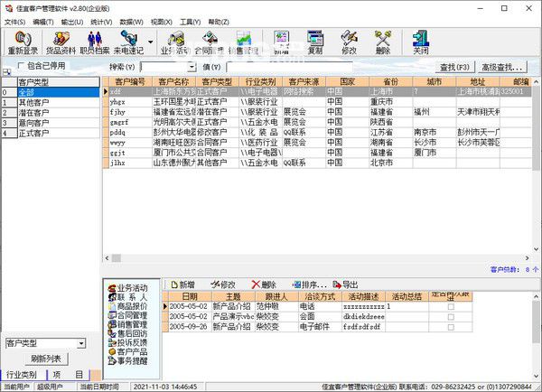Select 事务提醒 in the lower module list
Image resolution: width=542 pixels, height=392 pixels.
[x=128, y=361]
